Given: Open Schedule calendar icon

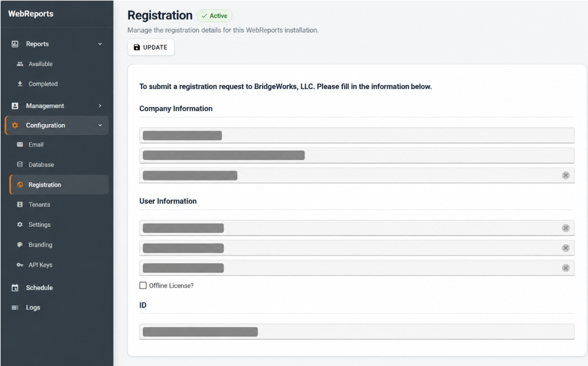Looking at the screenshot, I should 15,287.
